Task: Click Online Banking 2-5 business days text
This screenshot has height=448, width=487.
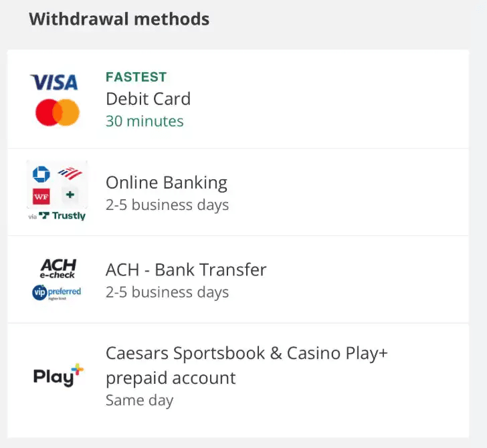Action: point(167,205)
